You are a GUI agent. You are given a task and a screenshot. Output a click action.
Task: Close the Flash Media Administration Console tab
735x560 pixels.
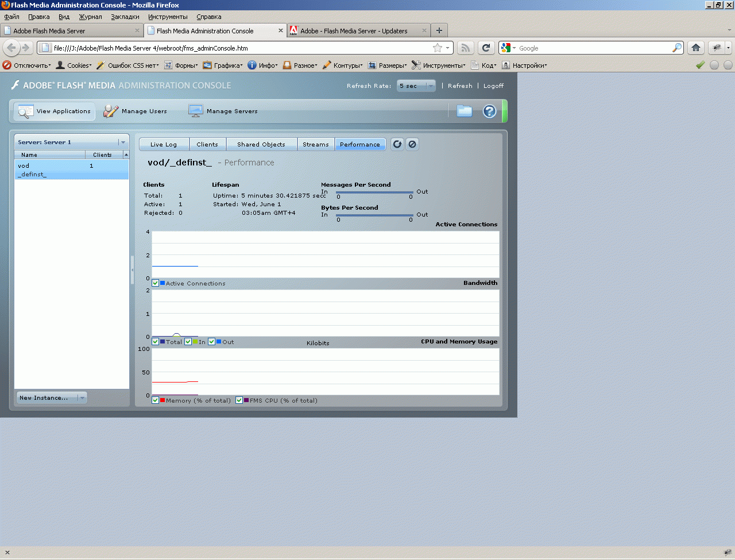[x=281, y=30]
